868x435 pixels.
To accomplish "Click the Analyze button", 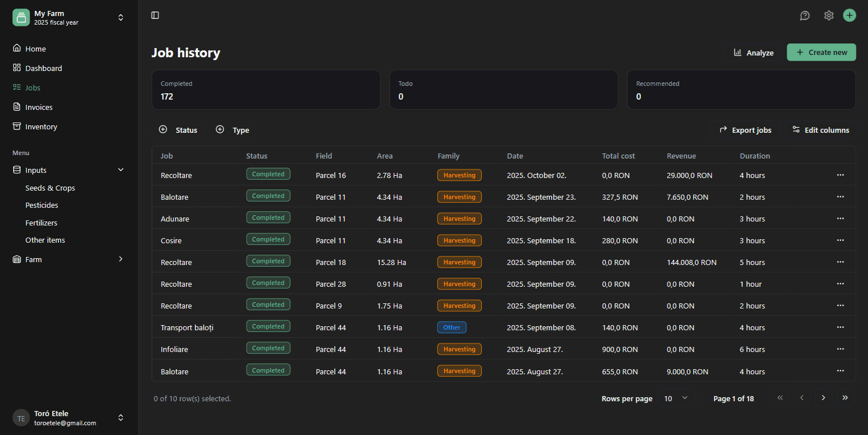I will click(754, 53).
